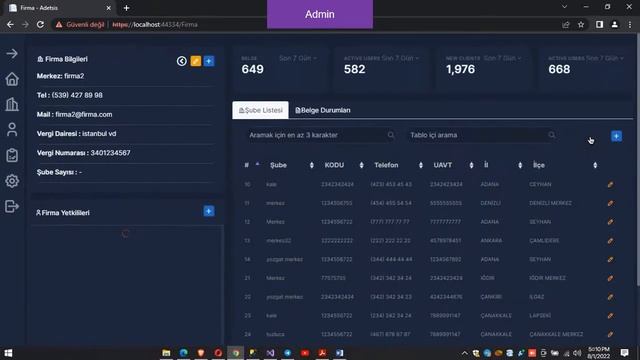
Task: Reload the page in the browser
Action: pyautogui.click(x=40, y=24)
